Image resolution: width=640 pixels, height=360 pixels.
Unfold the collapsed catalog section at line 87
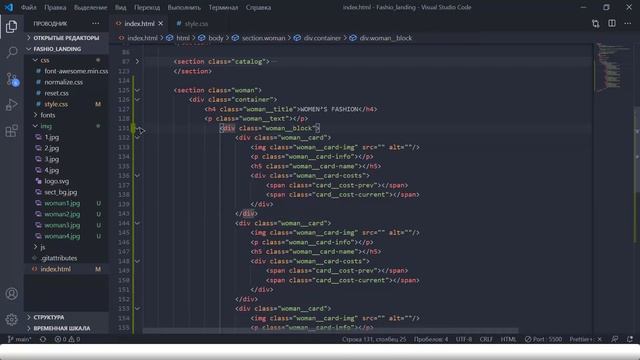coord(138,62)
